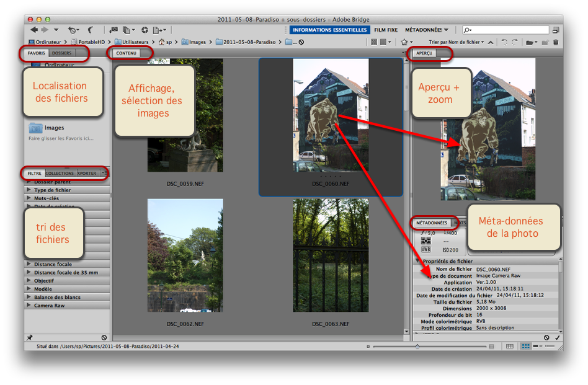The height and width of the screenshot is (385, 588).
Task: Open navigation history dropdown arrow
Action: 56,30
